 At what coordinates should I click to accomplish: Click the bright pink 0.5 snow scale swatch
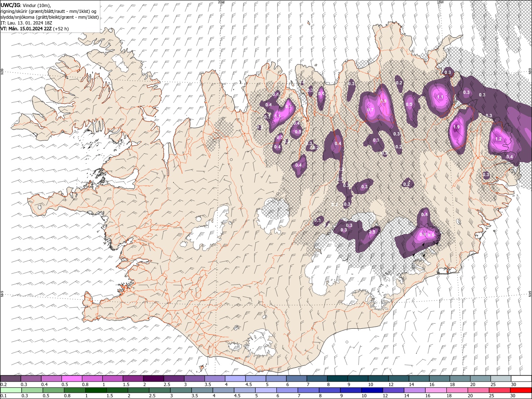tap(72, 379)
